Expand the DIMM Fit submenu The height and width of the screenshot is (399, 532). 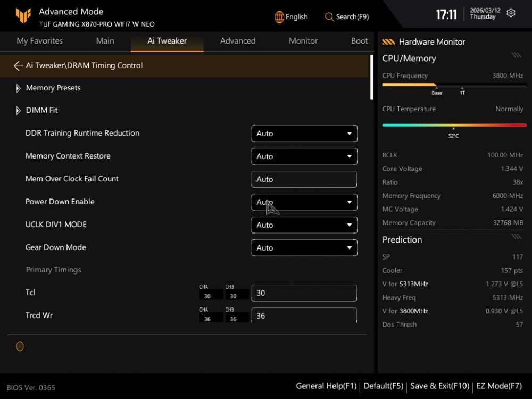(x=19, y=111)
